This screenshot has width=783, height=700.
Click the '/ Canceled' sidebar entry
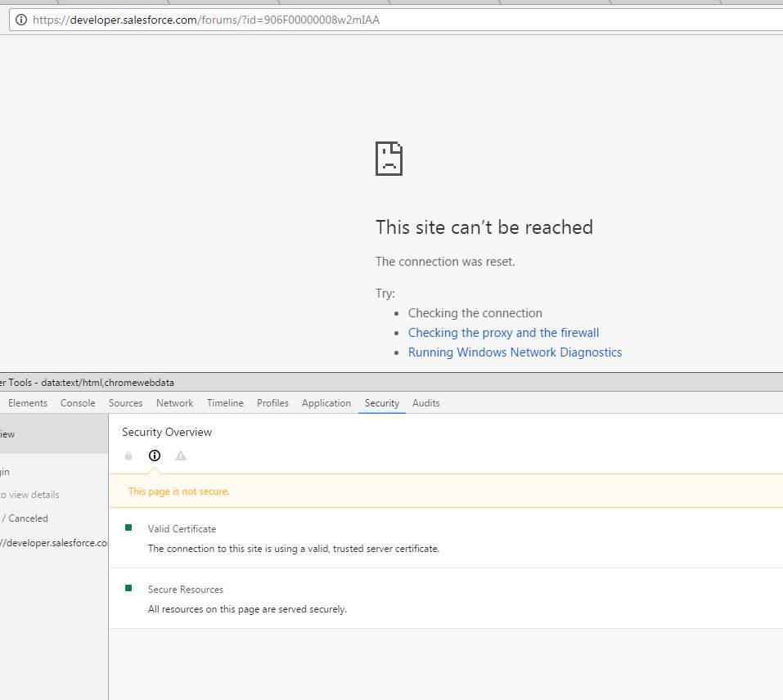point(25,518)
